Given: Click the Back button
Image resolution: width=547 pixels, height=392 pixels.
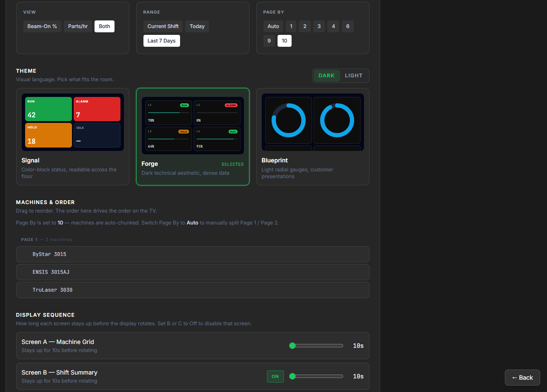Looking at the screenshot, I should pos(522,378).
